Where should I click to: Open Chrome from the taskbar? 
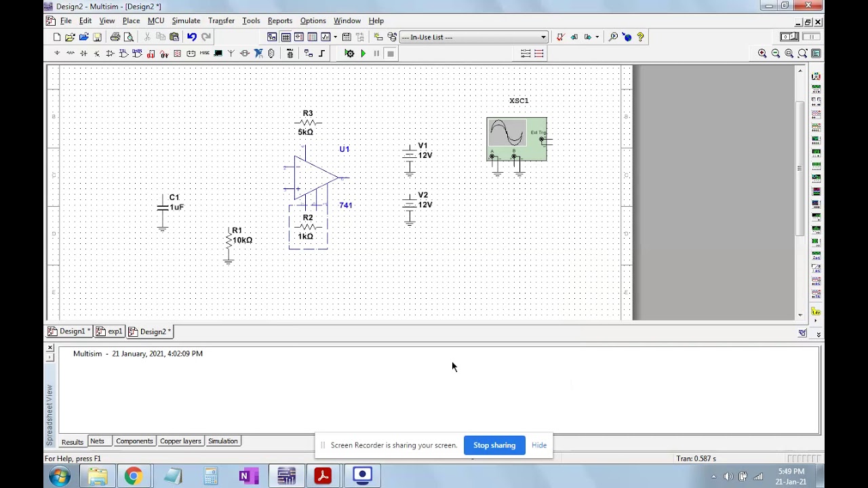pos(133,476)
